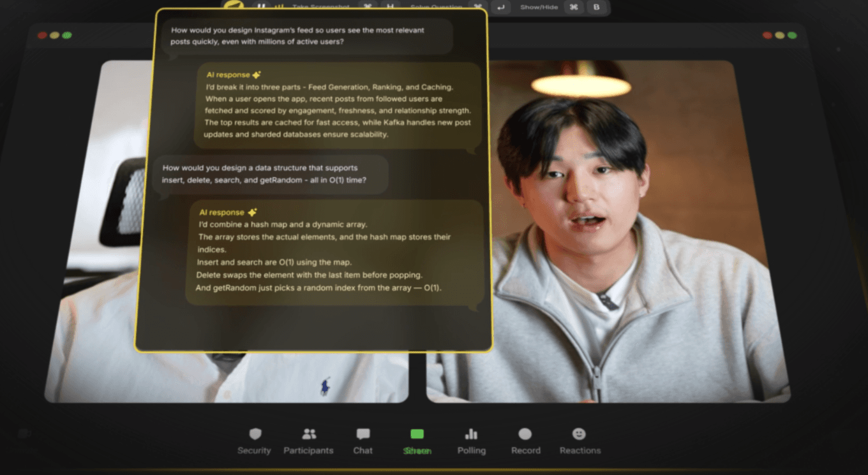Click the O(1) data structure question bubble
Screen dimensions: 868x475
click(x=271, y=174)
